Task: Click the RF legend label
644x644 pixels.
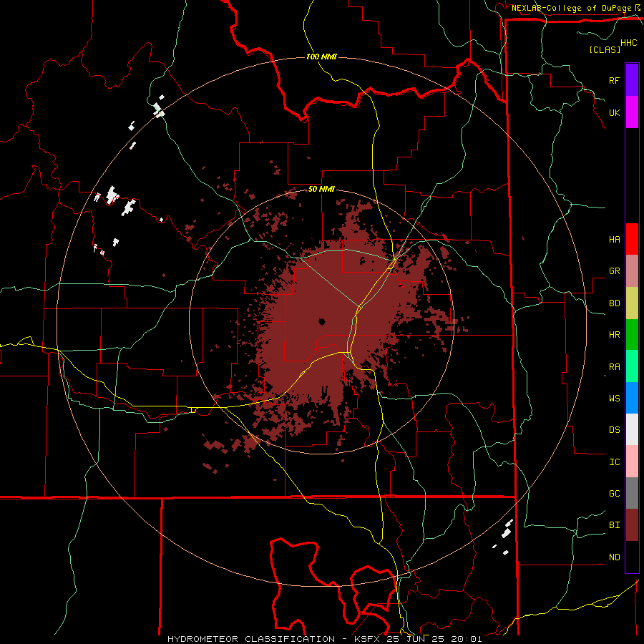Action: 615,80
